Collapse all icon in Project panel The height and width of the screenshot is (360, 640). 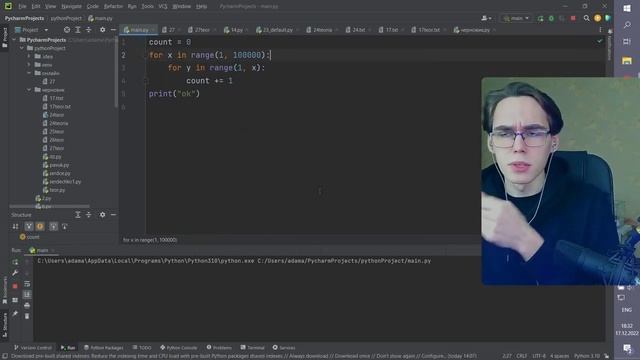point(89,30)
